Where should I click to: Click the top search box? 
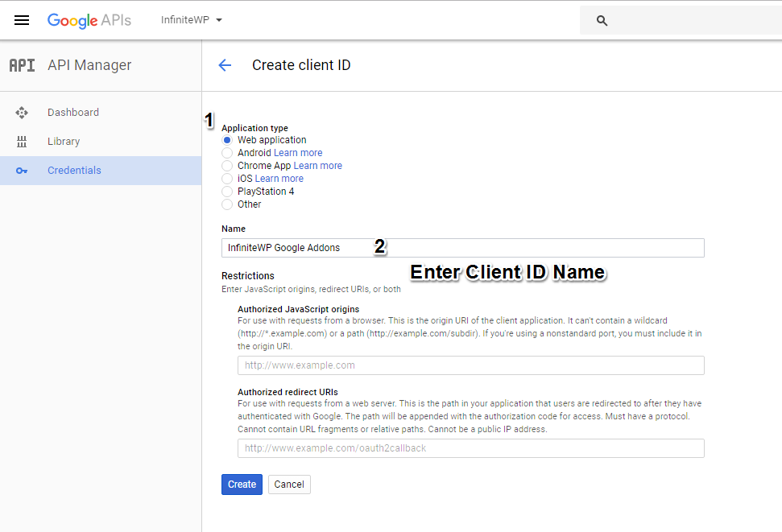(681, 20)
